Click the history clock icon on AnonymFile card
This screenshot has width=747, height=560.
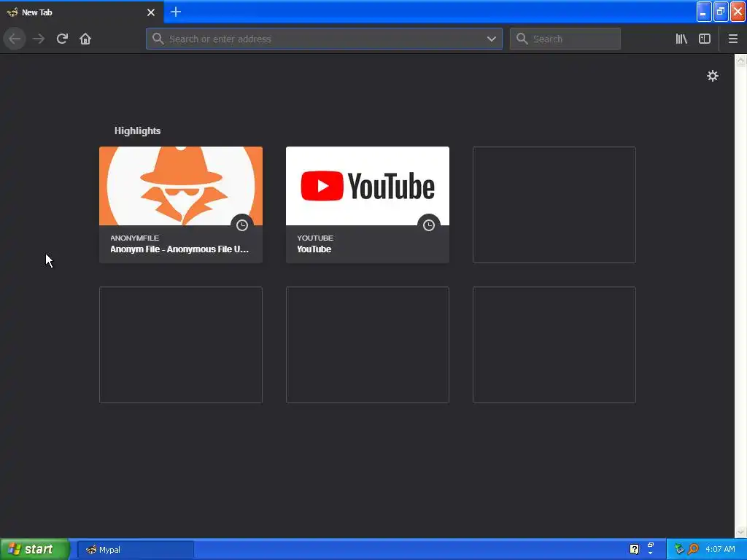(x=242, y=225)
